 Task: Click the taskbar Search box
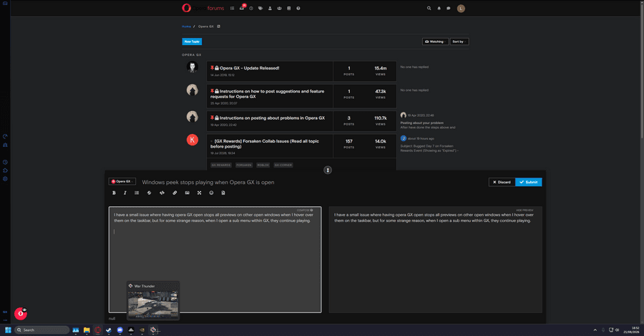(42, 330)
